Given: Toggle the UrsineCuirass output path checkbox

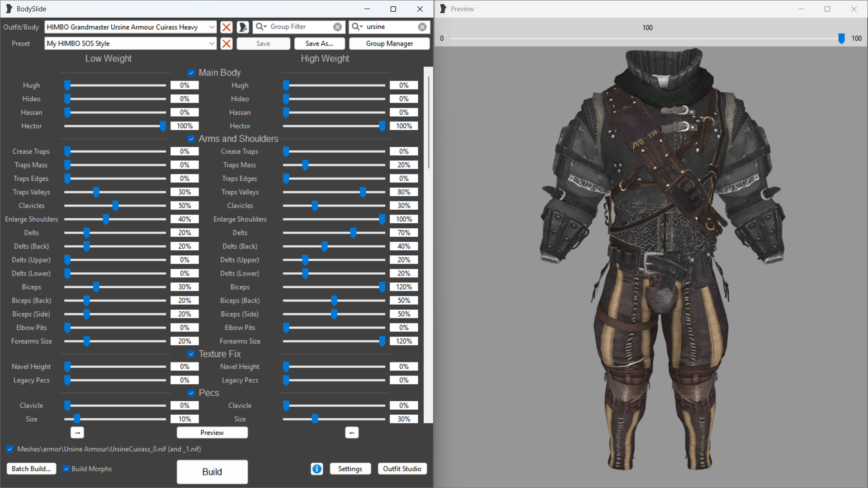Looking at the screenshot, I should pos(10,449).
